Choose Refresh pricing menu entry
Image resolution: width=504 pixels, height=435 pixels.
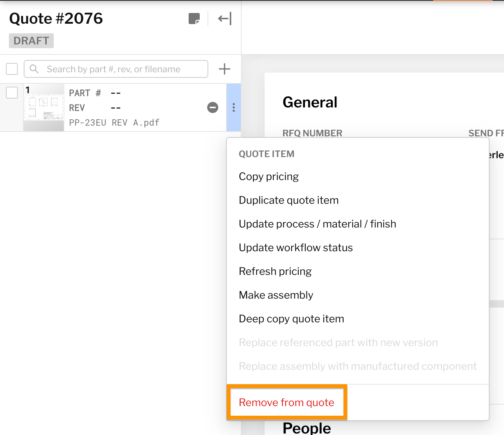tap(275, 271)
